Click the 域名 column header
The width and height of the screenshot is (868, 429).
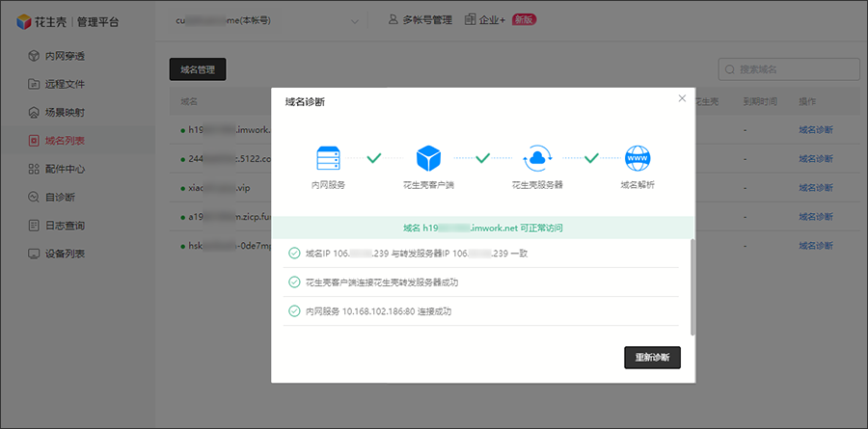point(189,102)
